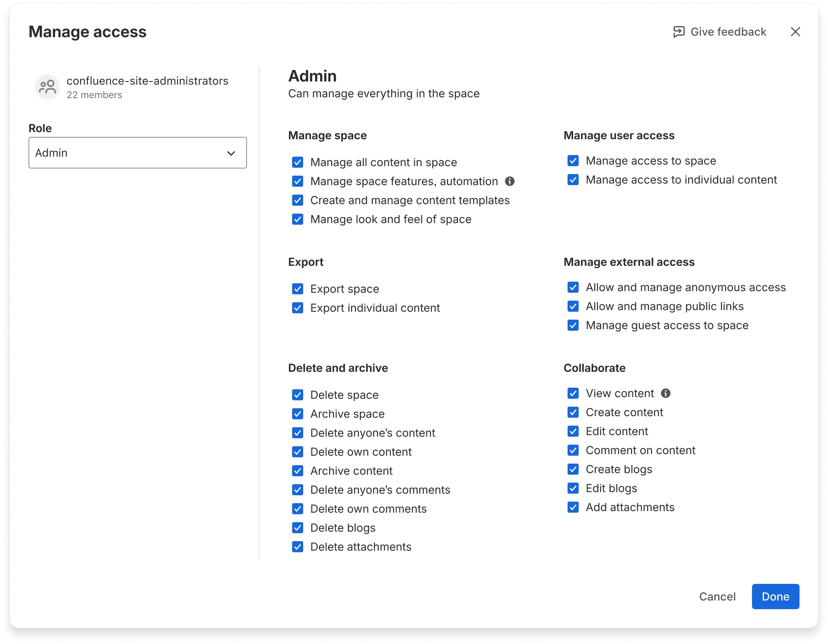
Task: Toggle Allow and manage anonymous access
Action: pos(573,287)
